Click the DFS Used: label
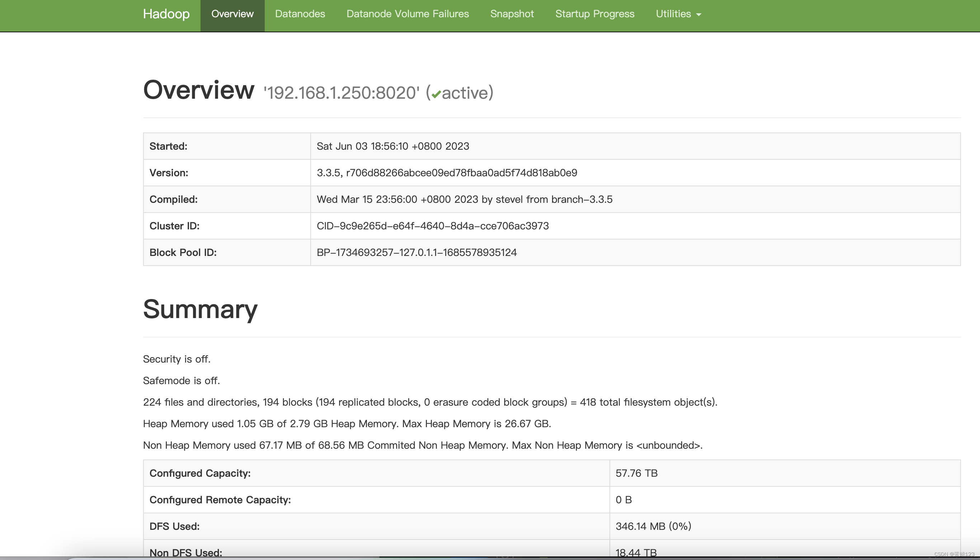 pyautogui.click(x=174, y=526)
